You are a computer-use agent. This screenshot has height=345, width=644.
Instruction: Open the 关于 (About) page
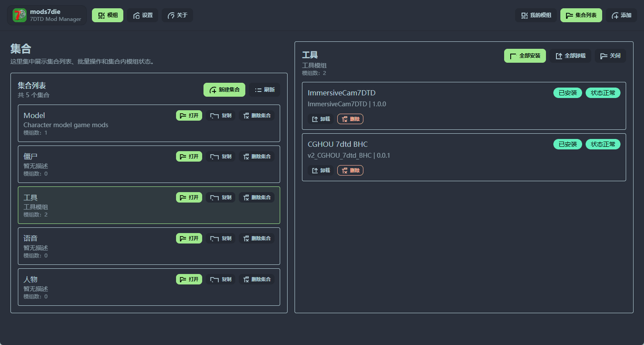pos(177,15)
